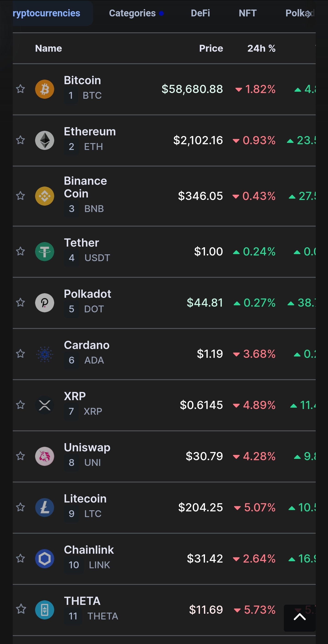Switch to the DeFi tab
328x644 pixels.
tap(200, 13)
